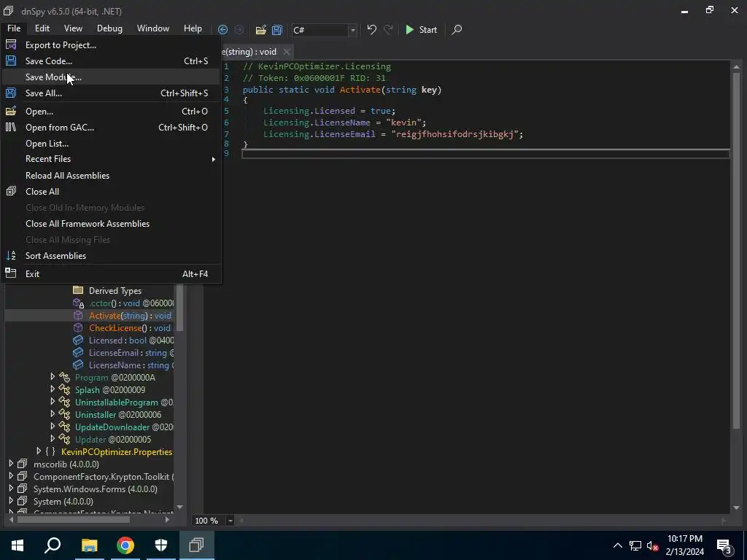
Task: Select Derived Types folder in tree
Action: (115, 290)
